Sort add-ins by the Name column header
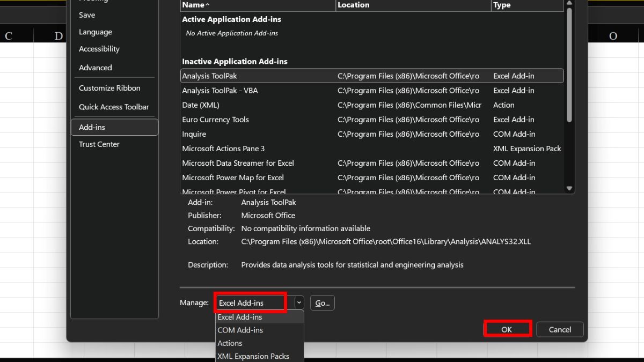 click(x=258, y=5)
